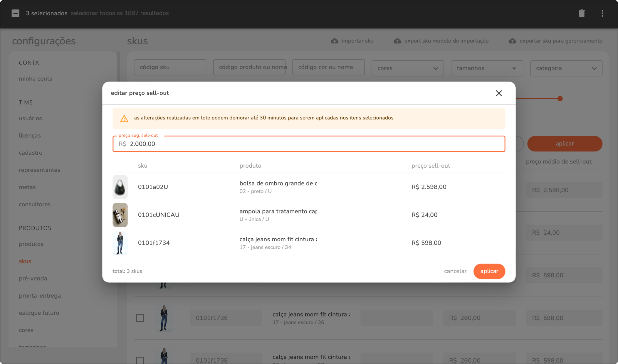Image resolution: width=618 pixels, height=364 pixels.
Task: Check the box for SKU 0101f1738
Action: (x=140, y=360)
